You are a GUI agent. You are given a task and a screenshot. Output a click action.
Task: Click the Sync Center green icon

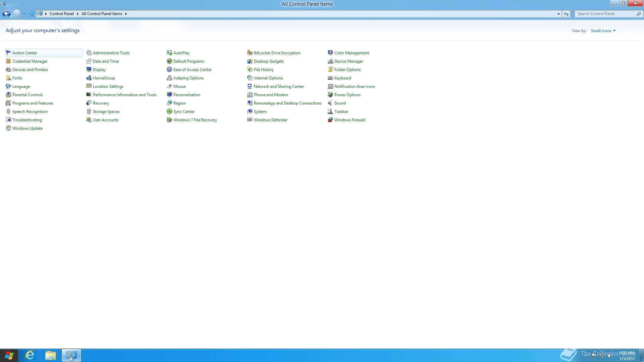click(169, 111)
